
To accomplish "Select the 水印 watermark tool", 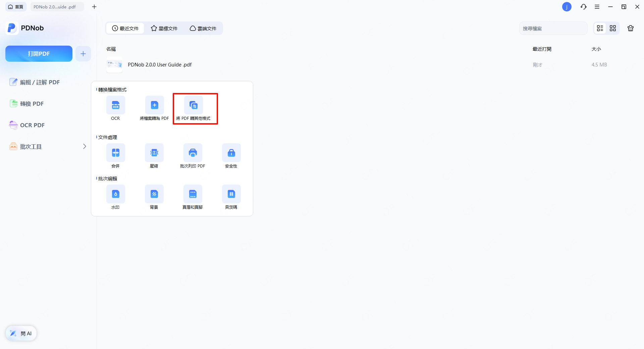I will (116, 194).
